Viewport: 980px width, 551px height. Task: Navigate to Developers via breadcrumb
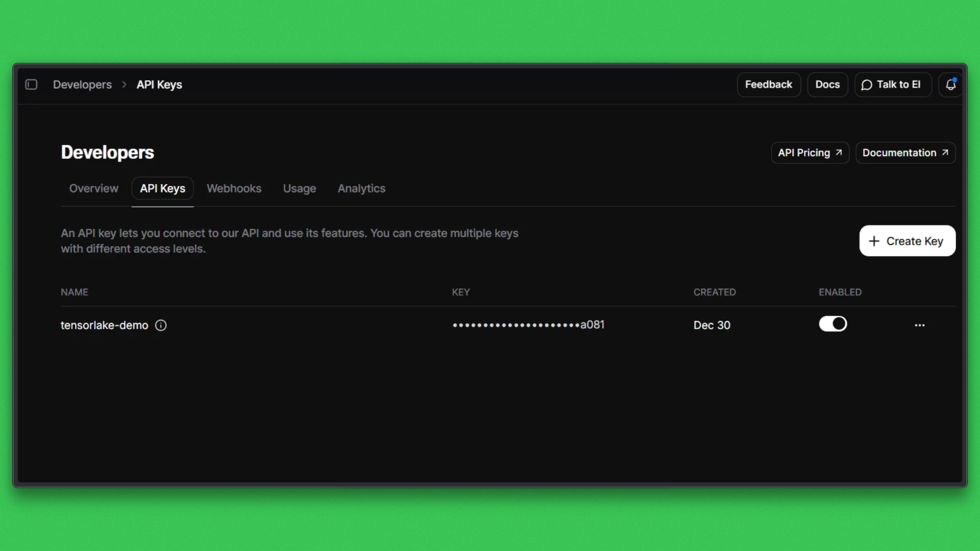tap(82, 85)
